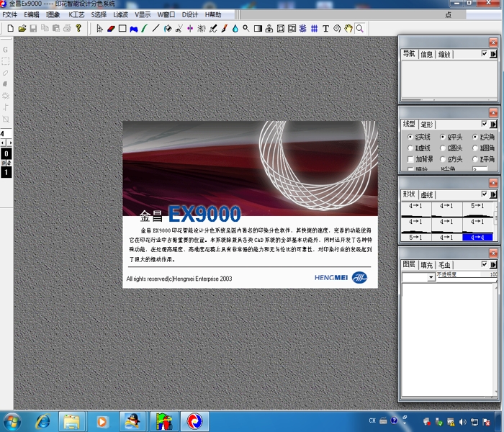Switch to the 虚线 tab
Screen dimensions: 504x432
coord(426,195)
